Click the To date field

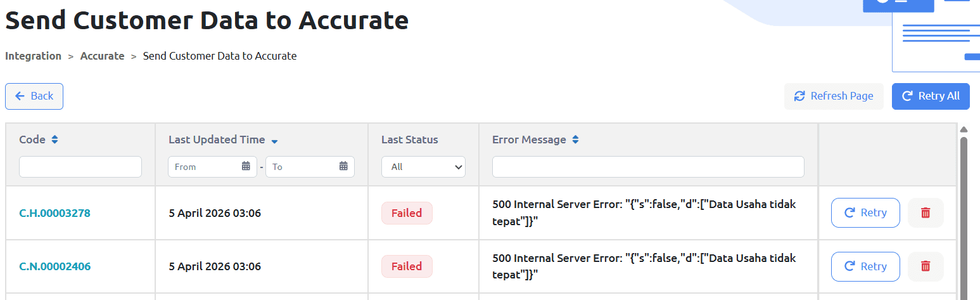point(310,167)
